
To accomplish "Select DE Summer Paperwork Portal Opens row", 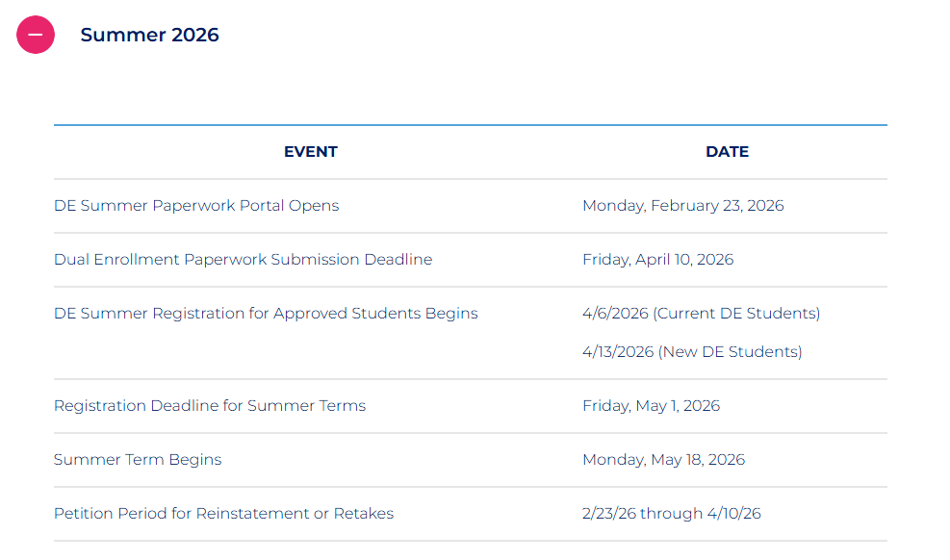I will (x=196, y=206).
